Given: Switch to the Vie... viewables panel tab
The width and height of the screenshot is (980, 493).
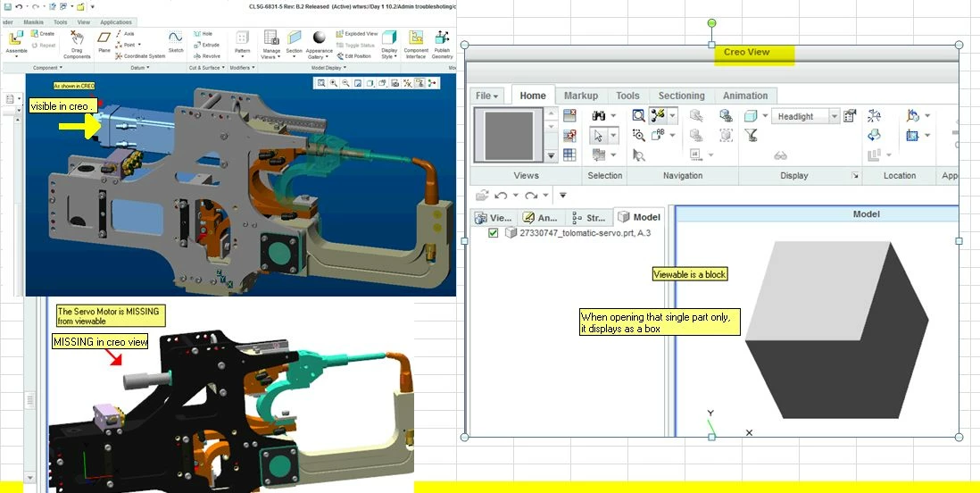Looking at the screenshot, I should tap(494, 218).
